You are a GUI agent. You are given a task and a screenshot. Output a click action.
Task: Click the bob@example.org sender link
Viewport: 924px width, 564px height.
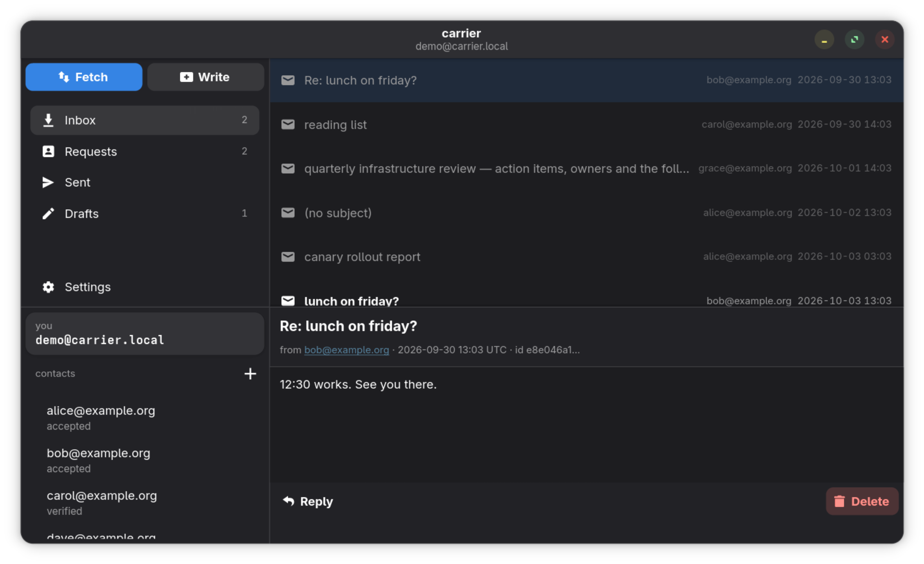point(346,350)
